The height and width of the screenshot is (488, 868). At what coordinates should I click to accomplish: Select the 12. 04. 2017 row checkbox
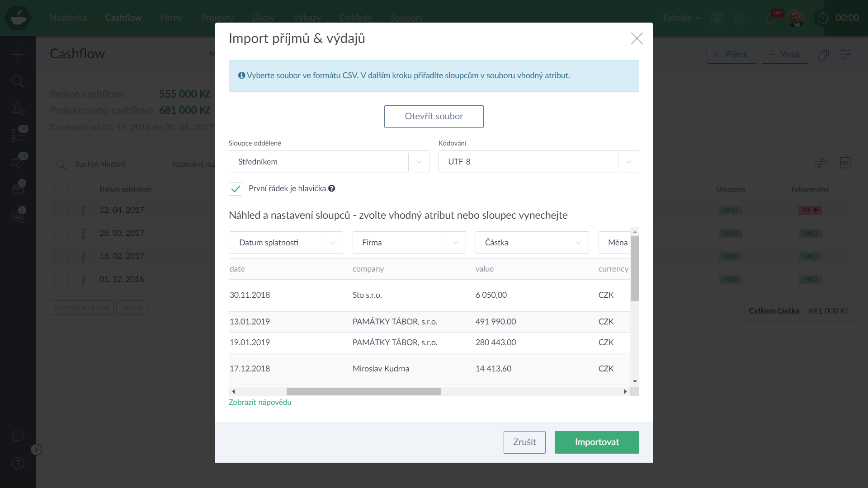(61, 210)
